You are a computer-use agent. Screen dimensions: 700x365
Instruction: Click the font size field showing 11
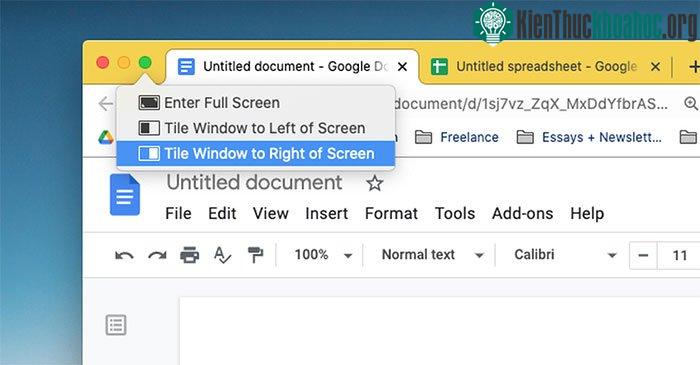point(679,256)
